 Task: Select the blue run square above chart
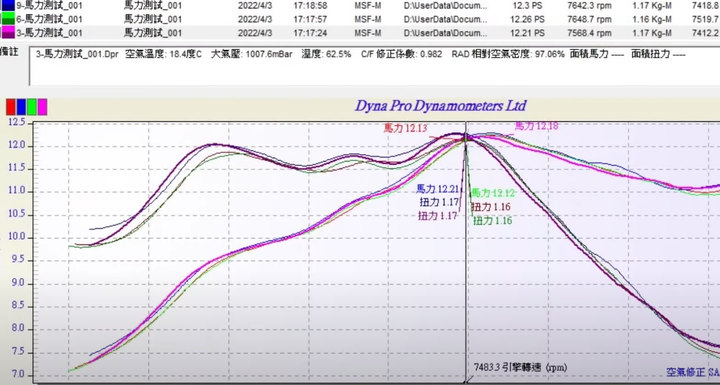click(21, 107)
